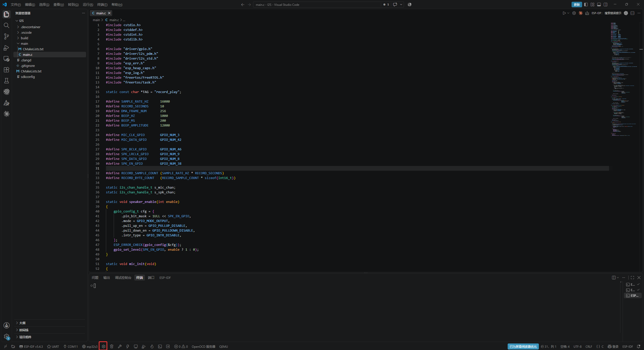The height and width of the screenshot is (350, 644).
Task: Open ESP-IDF Explorer in activity bar
Action: tap(7, 92)
